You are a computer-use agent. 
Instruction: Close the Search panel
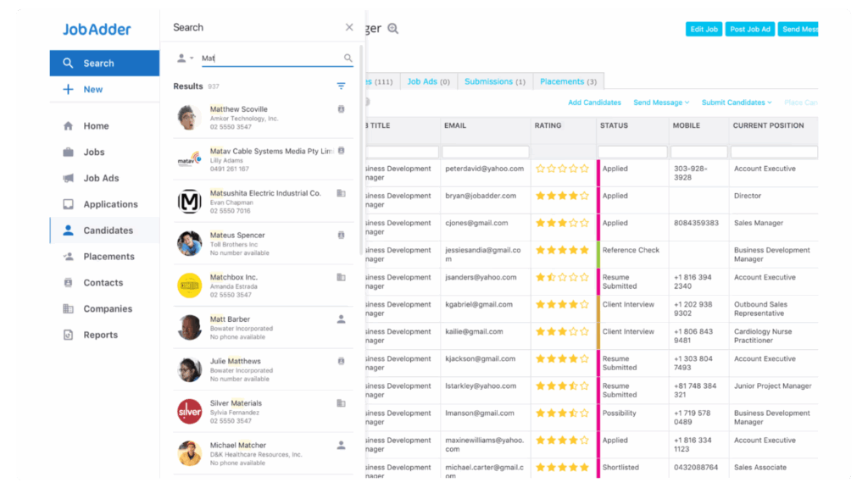pyautogui.click(x=349, y=27)
